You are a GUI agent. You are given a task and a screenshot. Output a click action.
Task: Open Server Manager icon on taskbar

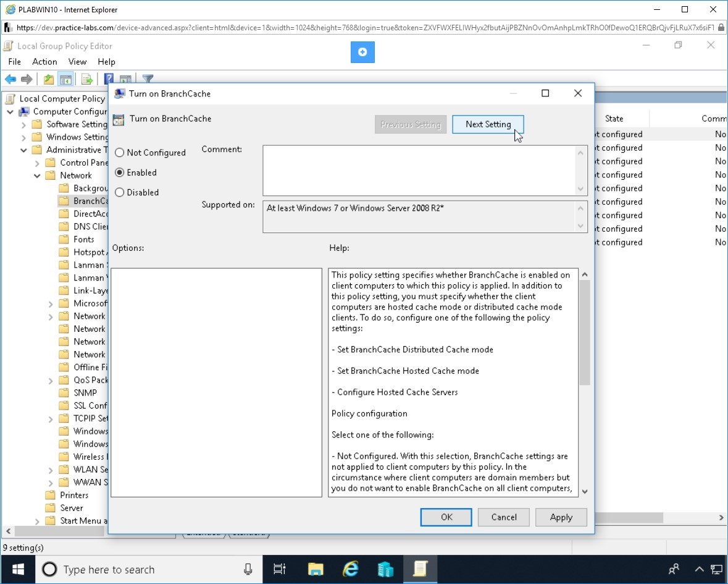point(385,569)
